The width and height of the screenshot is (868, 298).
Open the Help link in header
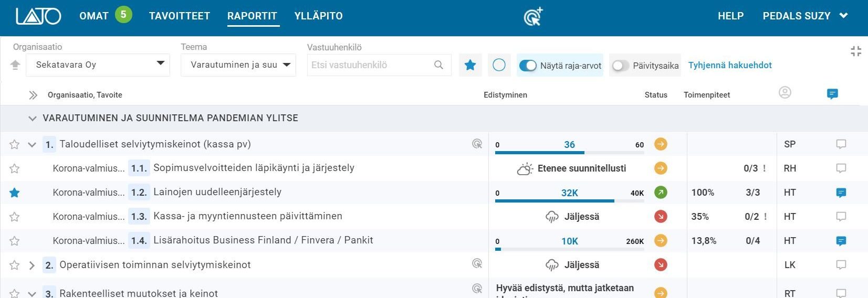click(x=730, y=16)
